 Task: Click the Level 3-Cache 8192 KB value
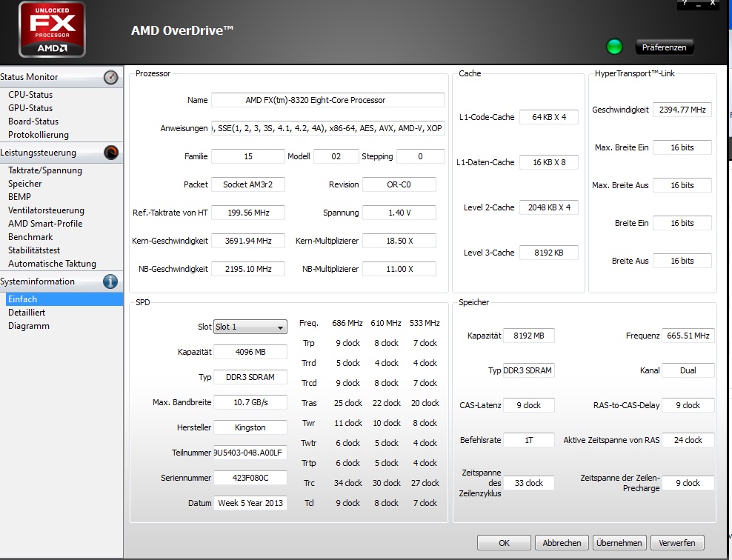click(x=549, y=253)
